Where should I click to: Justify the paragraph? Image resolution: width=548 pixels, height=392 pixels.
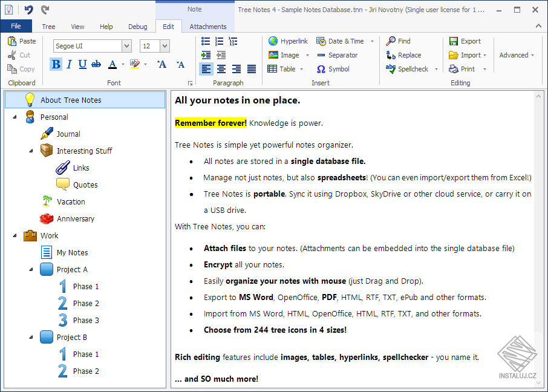(x=251, y=69)
